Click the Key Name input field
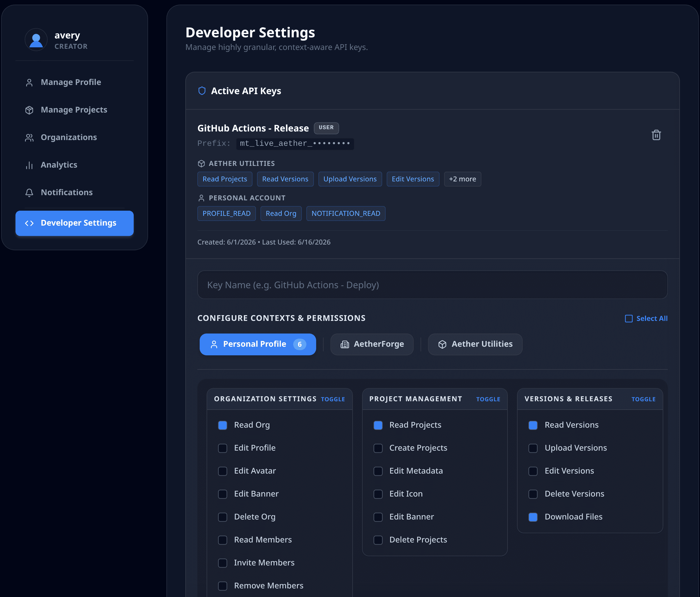 click(x=432, y=285)
